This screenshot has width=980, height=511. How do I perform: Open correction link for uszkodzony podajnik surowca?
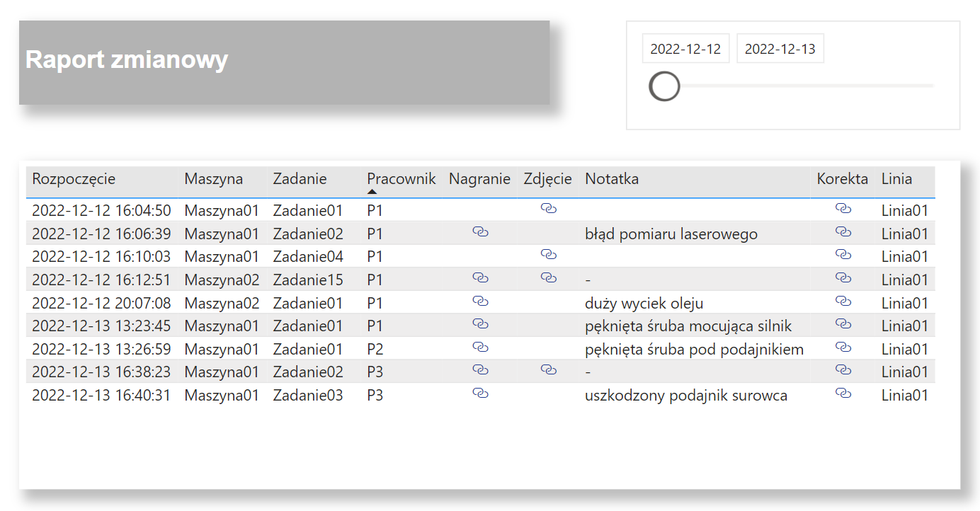point(843,393)
